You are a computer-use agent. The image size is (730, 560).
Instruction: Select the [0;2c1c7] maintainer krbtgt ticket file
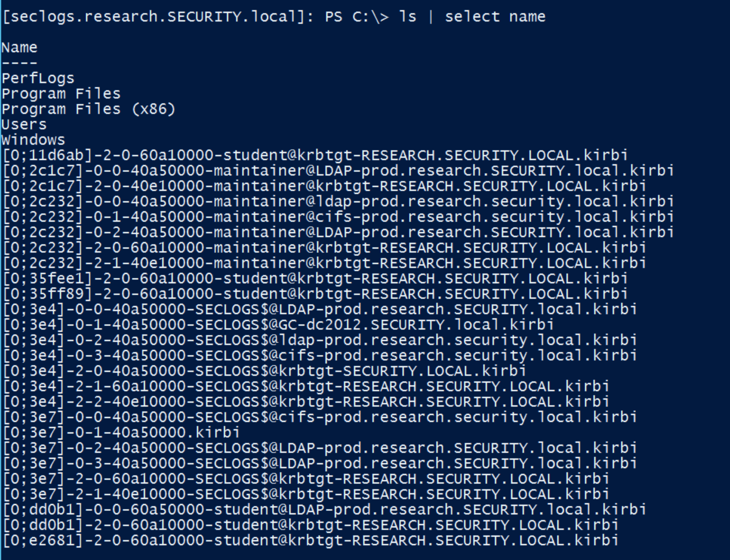pos(324,186)
